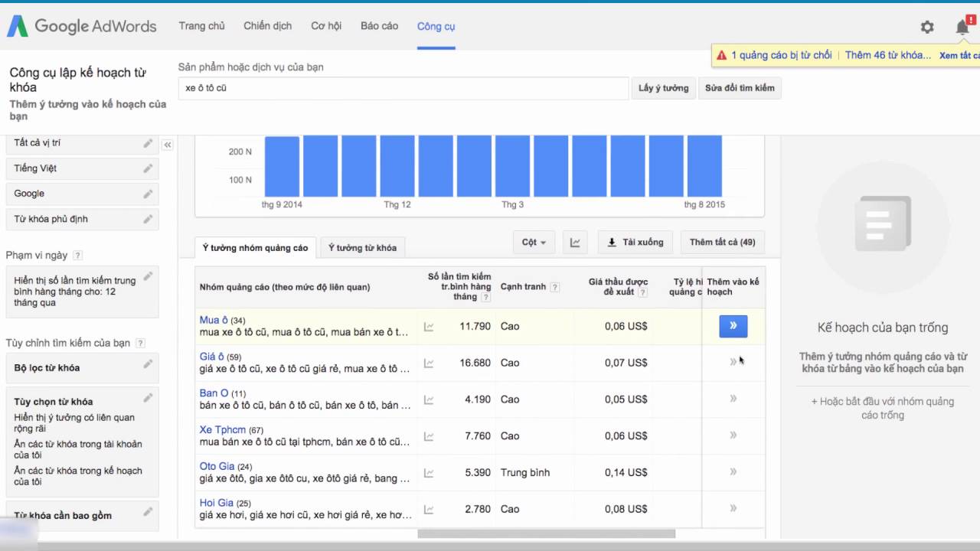Click the xe ô tô cũ search field
The width and height of the screenshot is (980, 551).
[x=402, y=88]
